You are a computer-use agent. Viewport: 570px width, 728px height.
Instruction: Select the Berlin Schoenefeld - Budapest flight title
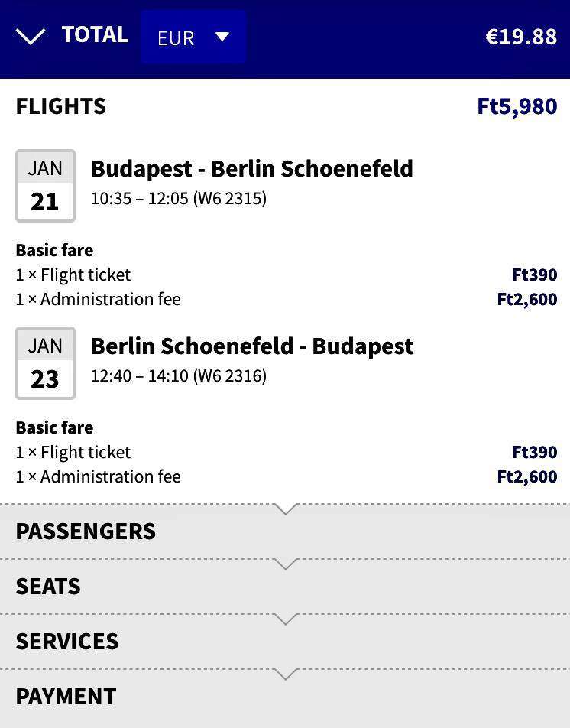pos(252,346)
